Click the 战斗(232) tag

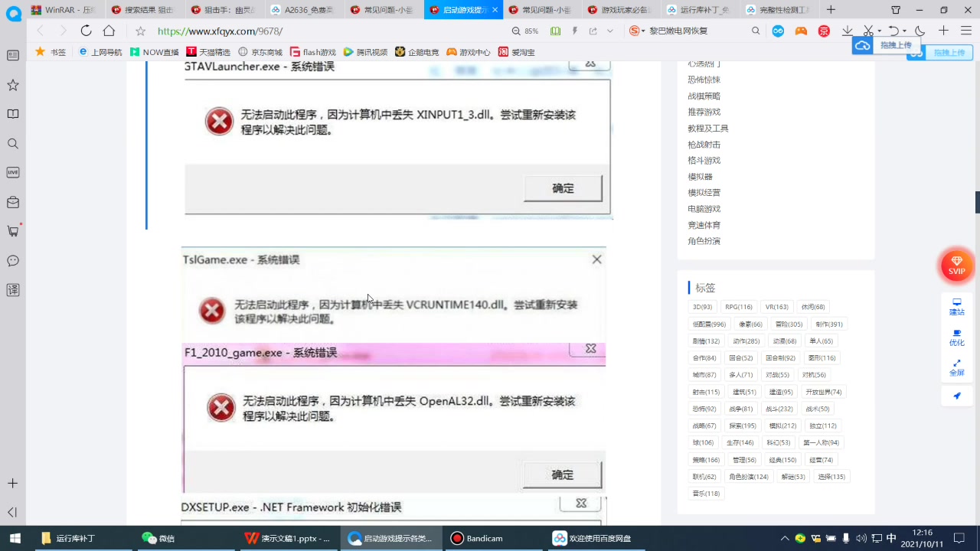pyautogui.click(x=779, y=409)
